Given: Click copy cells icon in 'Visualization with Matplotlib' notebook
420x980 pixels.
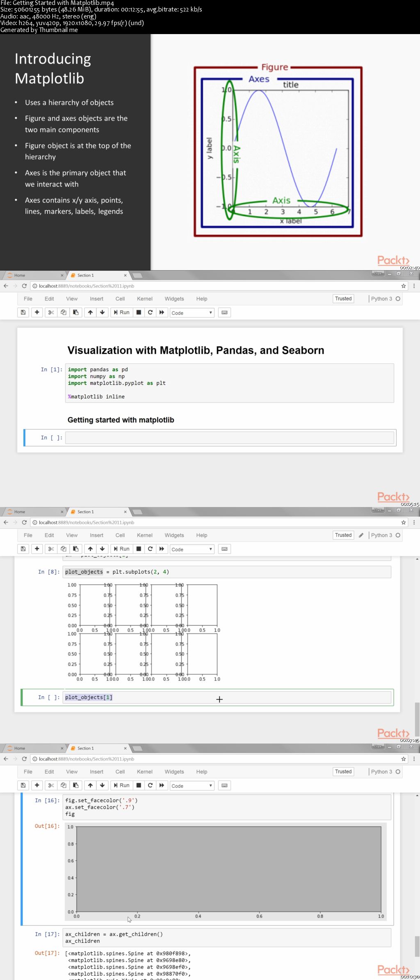Looking at the screenshot, I should click(x=63, y=312).
